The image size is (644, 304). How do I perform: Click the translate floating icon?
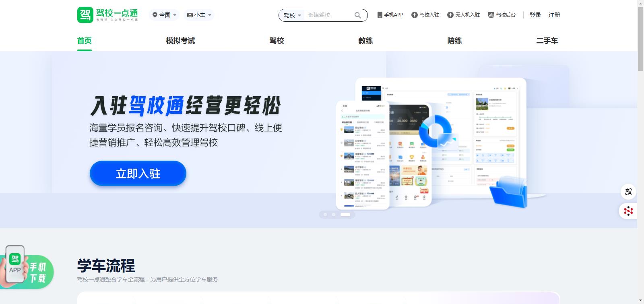[628, 192]
